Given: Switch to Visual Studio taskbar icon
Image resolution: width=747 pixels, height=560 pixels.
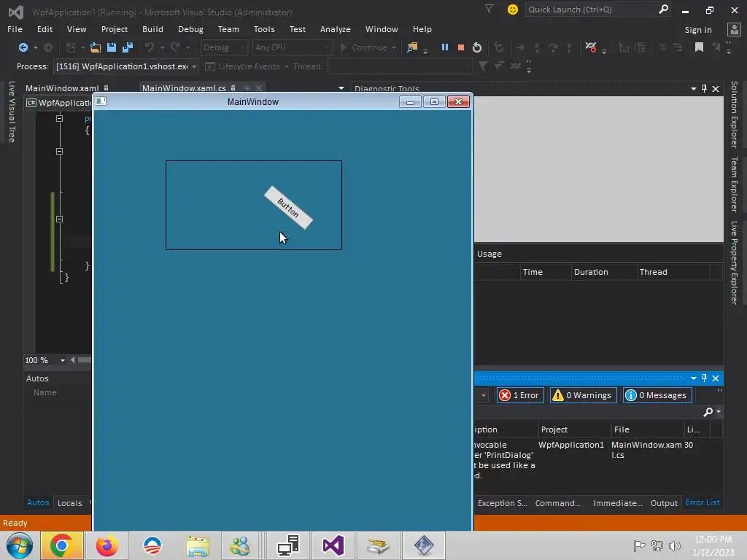Looking at the screenshot, I should click(x=333, y=545).
